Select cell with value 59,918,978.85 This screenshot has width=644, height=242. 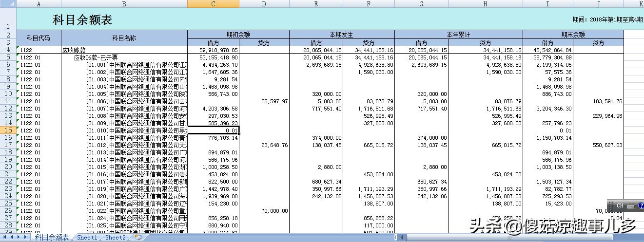click(213, 50)
